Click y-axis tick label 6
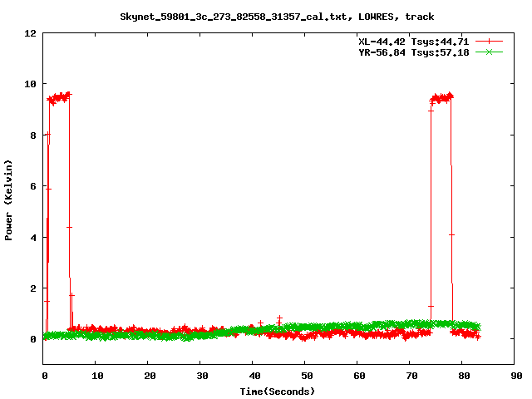532x399 pixels. pos(33,186)
